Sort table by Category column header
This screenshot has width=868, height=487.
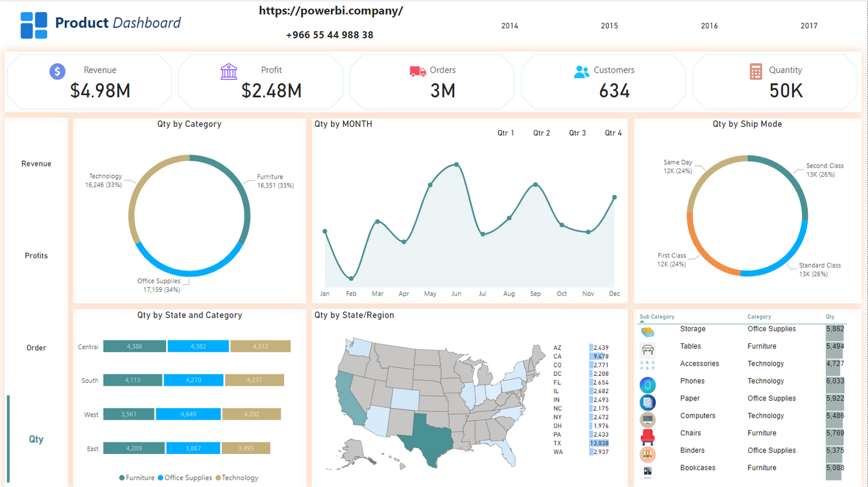759,317
